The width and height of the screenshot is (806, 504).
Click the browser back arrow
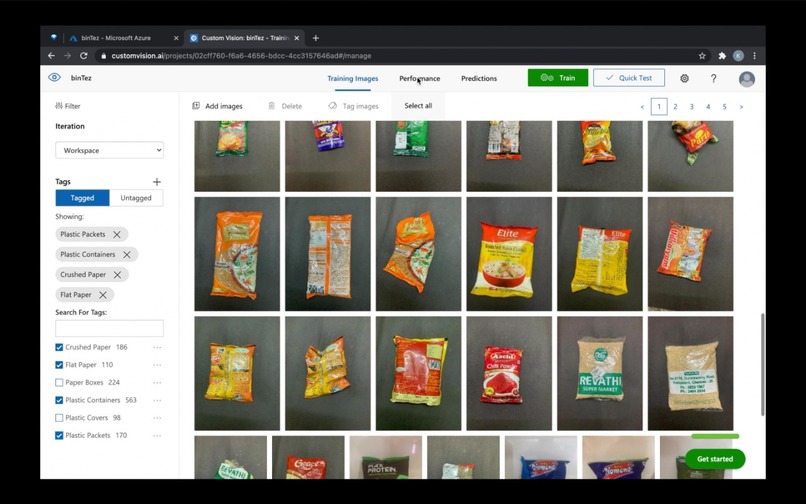[x=51, y=56]
